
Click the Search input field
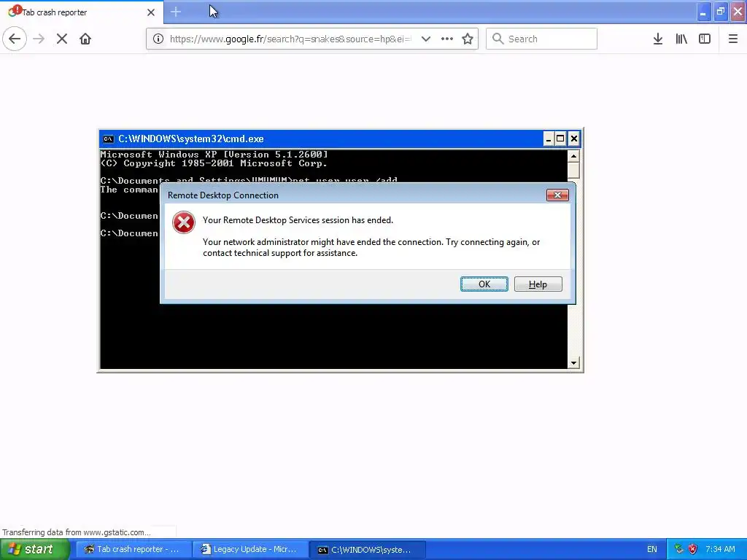coord(541,39)
